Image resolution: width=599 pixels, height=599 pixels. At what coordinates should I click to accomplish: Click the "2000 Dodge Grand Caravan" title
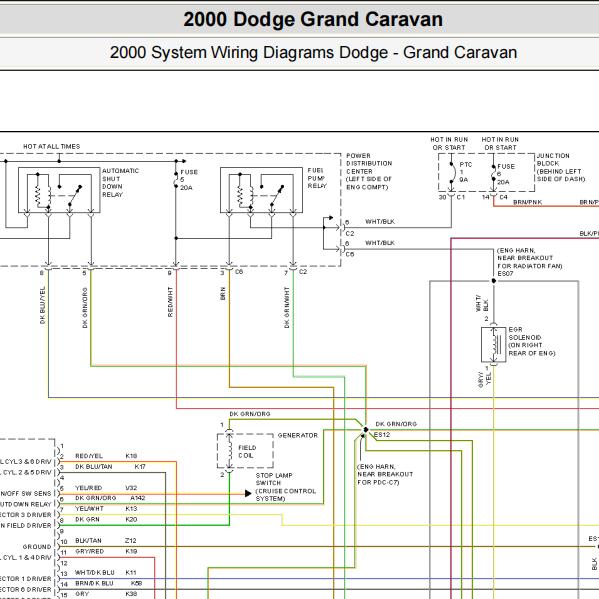(313, 19)
